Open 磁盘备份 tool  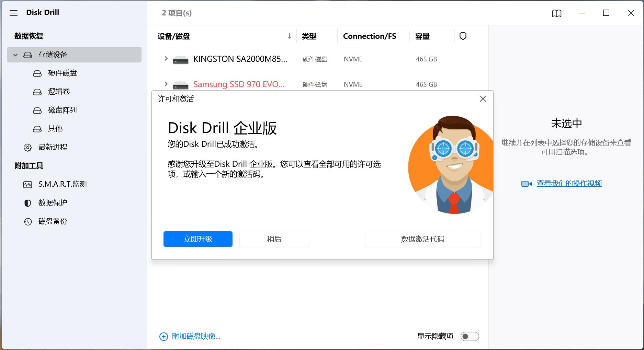point(53,221)
